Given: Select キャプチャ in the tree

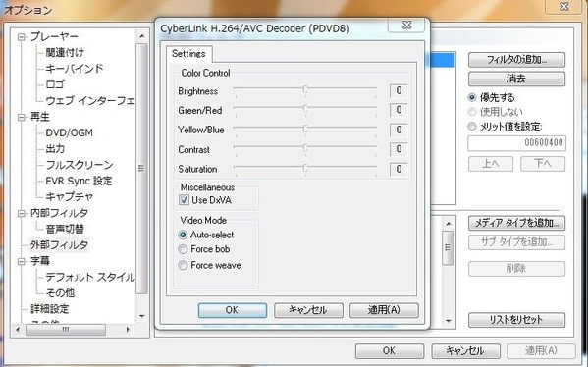Looking at the screenshot, I should (x=70, y=197).
